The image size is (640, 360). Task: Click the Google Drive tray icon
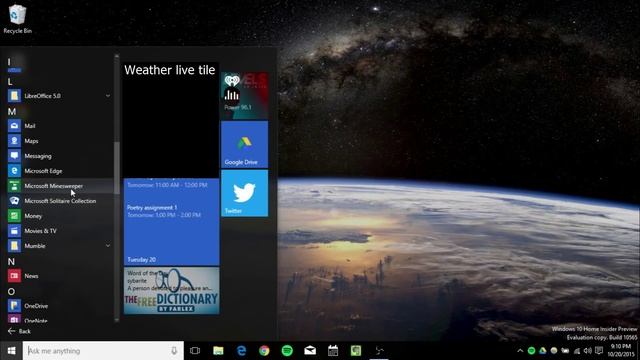(542, 351)
